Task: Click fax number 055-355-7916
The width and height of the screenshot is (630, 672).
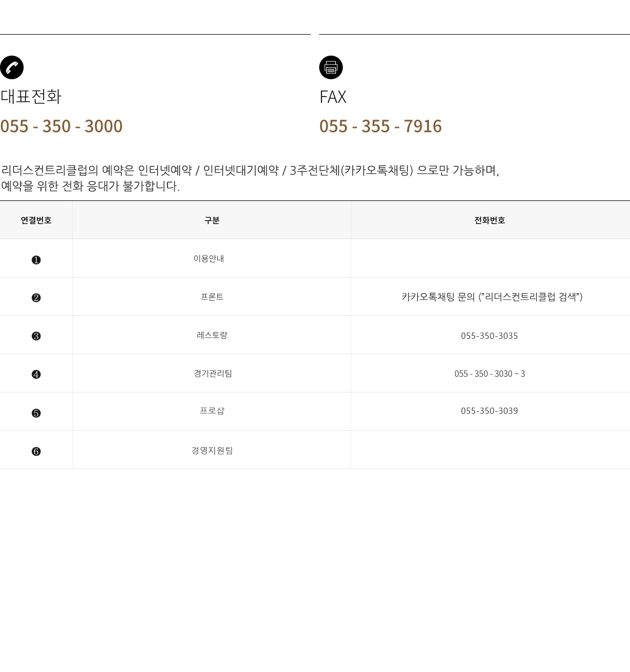Action: 381,126
